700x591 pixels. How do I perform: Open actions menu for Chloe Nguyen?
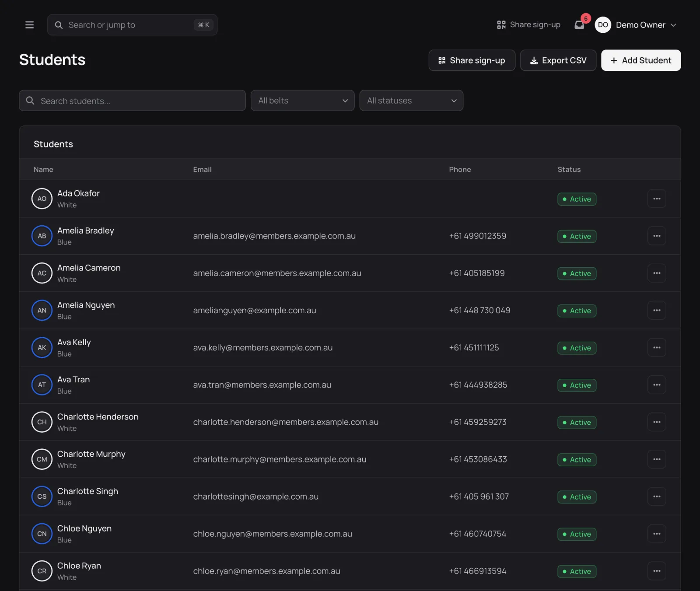click(657, 533)
